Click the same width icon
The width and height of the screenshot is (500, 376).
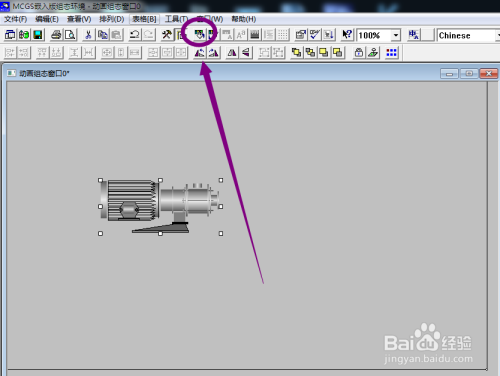[x=135, y=52]
